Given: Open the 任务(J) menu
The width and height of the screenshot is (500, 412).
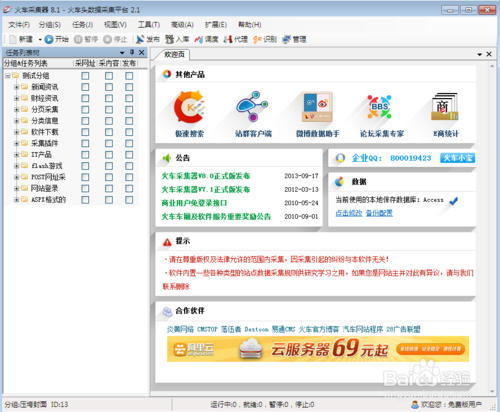Looking at the screenshot, I should (83, 25).
